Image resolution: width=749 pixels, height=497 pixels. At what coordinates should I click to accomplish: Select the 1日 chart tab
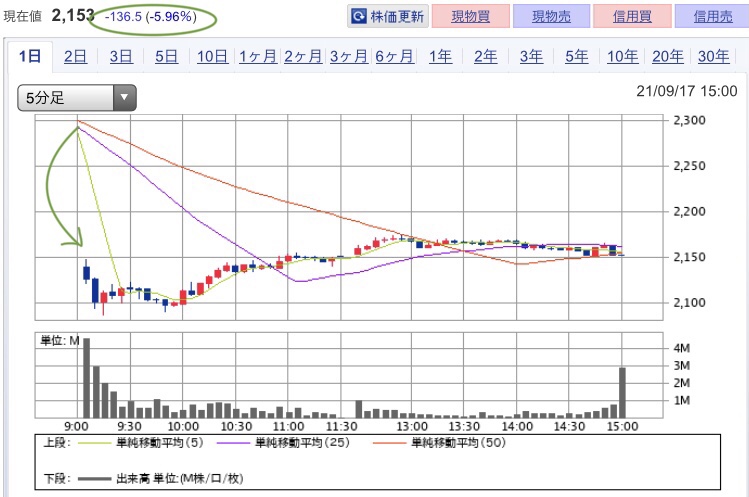tap(30, 56)
